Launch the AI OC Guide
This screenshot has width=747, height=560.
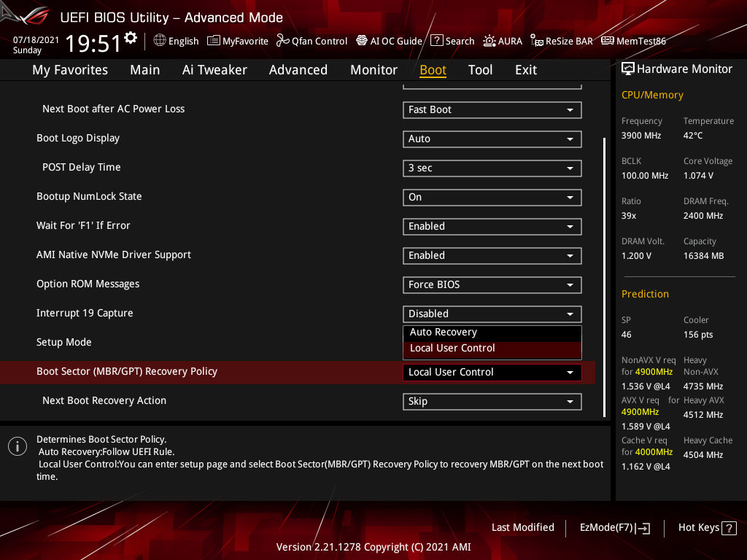click(389, 41)
